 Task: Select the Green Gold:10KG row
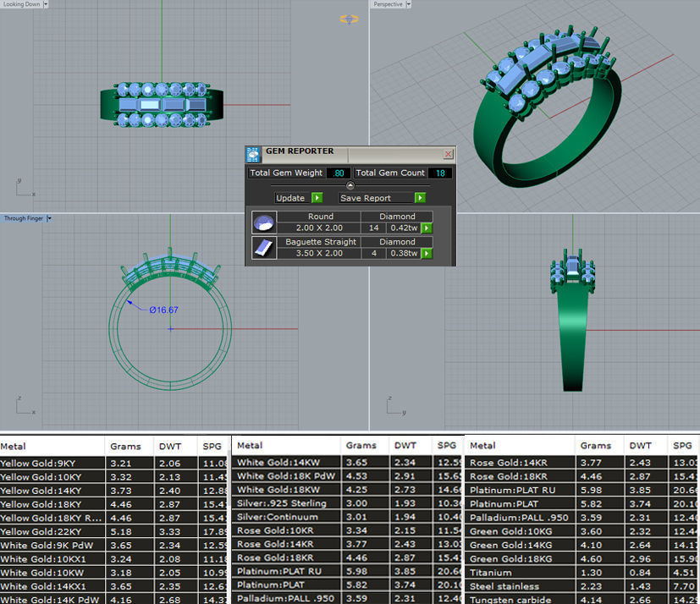point(582,531)
